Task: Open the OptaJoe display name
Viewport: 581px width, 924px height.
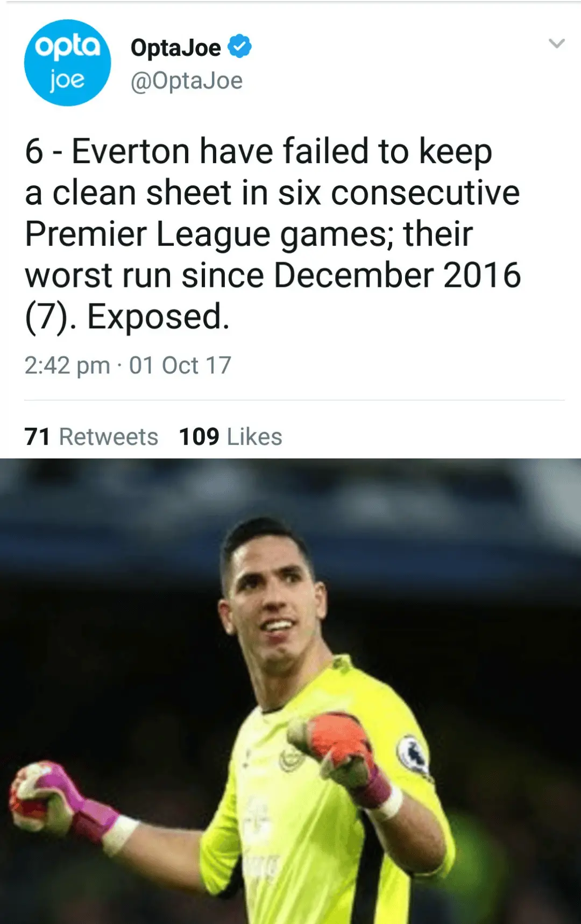Action: pos(175,47)
